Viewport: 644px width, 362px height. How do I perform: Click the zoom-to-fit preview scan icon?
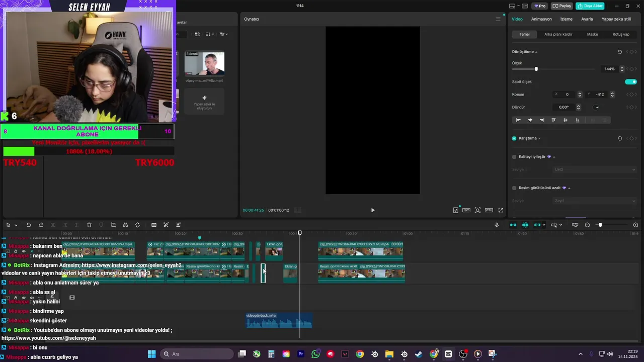[x=477, y=210]
